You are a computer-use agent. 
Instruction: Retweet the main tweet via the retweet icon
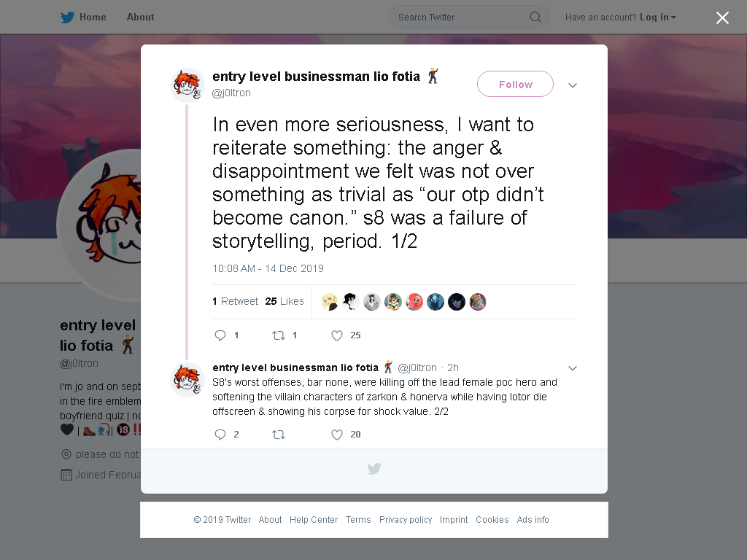point(279,335)
